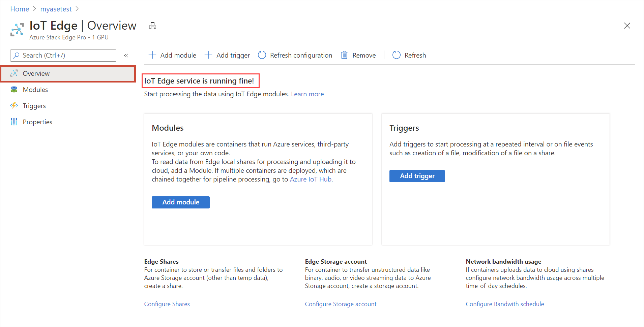Click the Triggers lightning icon in sidebar
Image resolution: width=644 pixels, height=327 pixels.
(14, 105)
